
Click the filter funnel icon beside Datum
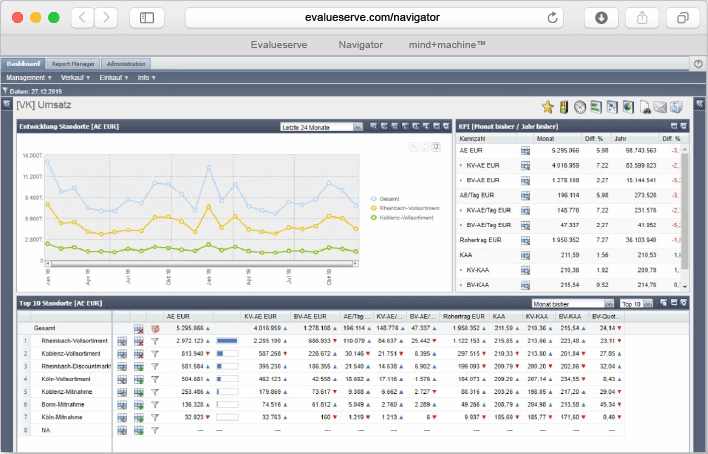tap(5, 91)
